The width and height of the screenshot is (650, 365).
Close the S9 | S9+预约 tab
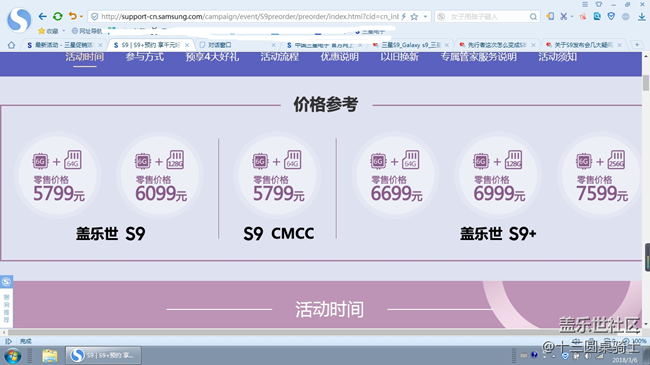point(187,45)
